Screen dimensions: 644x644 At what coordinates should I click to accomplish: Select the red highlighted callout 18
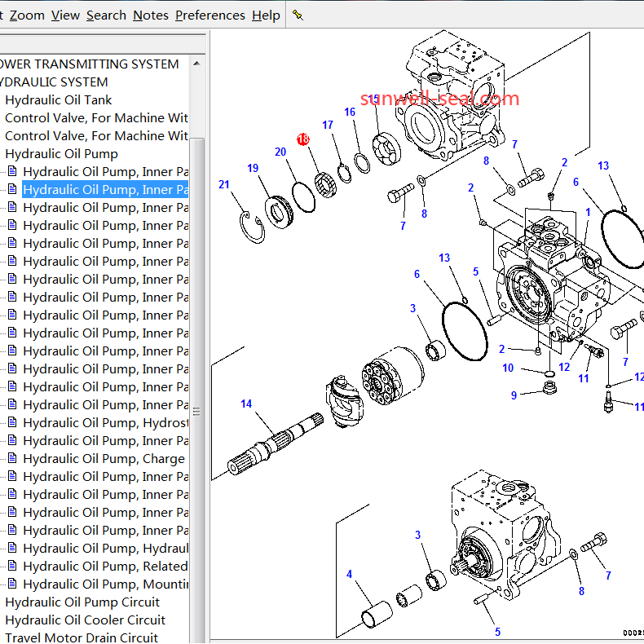303,139
